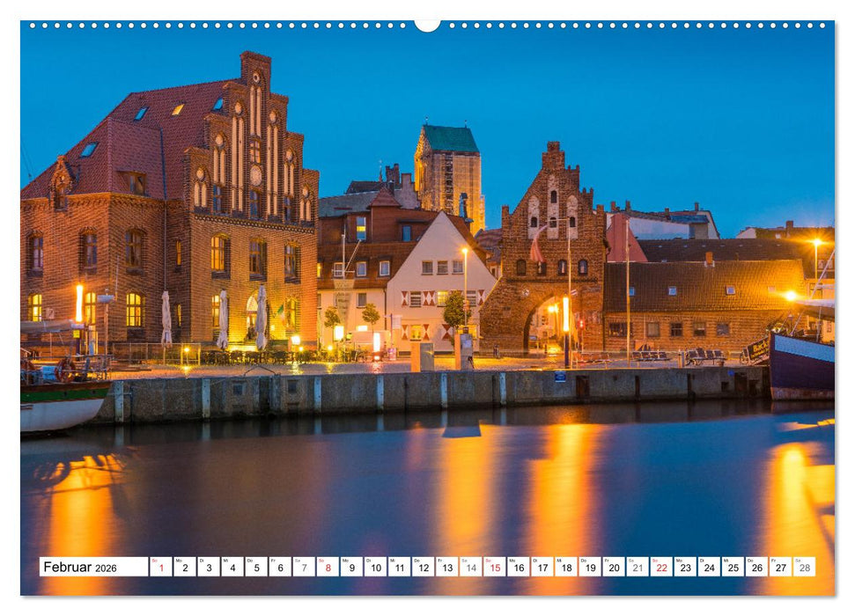Screen dimensions: 855x616
Task: Click date 3 labeled Di
Action: coord(209,570)
